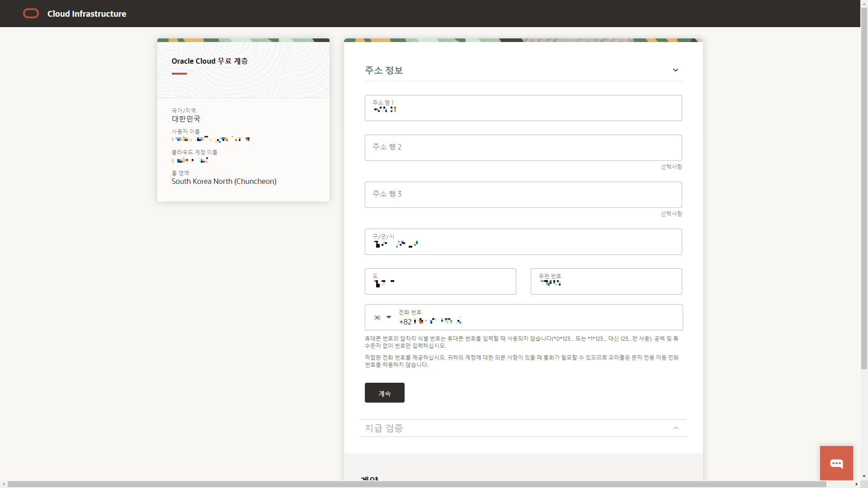Open country code dropdown arrow

(389, 317)
